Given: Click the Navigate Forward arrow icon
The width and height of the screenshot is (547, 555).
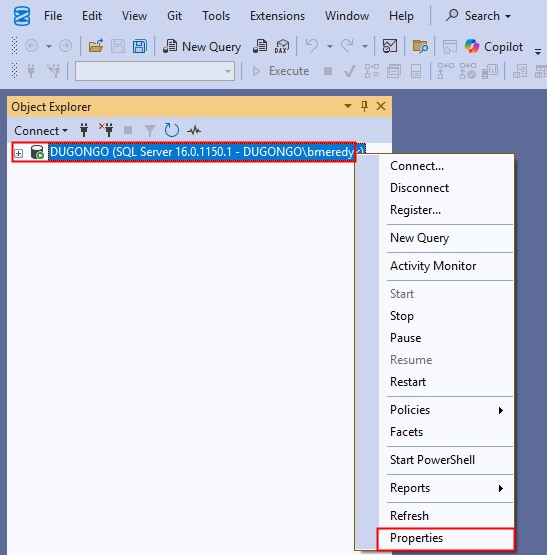Looking at the screenshot, I should click(x=65, y=46).
